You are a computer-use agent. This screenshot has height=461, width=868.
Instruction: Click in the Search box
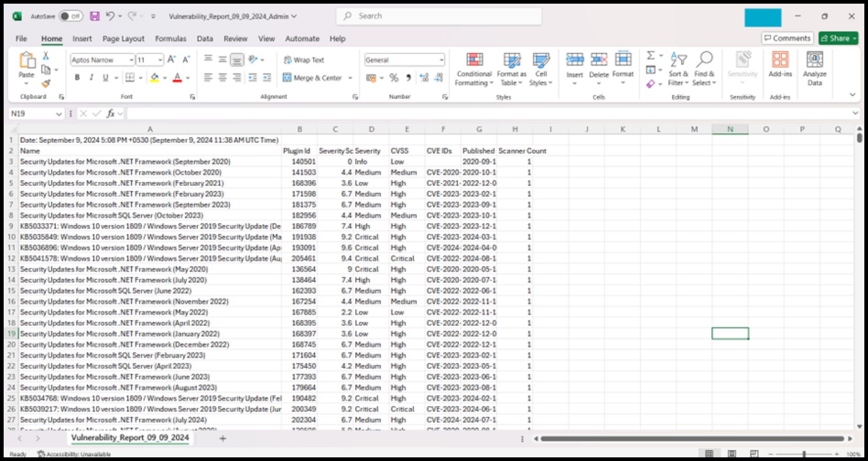pyautogui.click(x=439, y=16)
